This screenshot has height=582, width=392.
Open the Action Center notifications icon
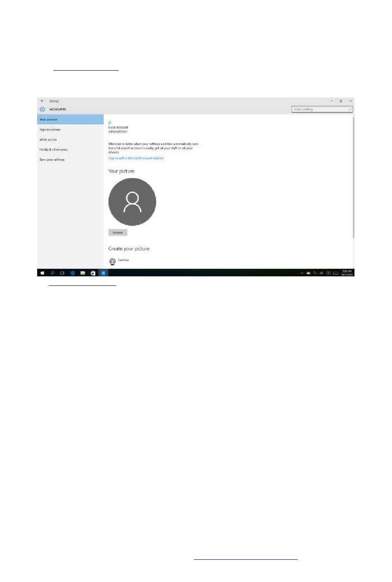pos(328,273)
